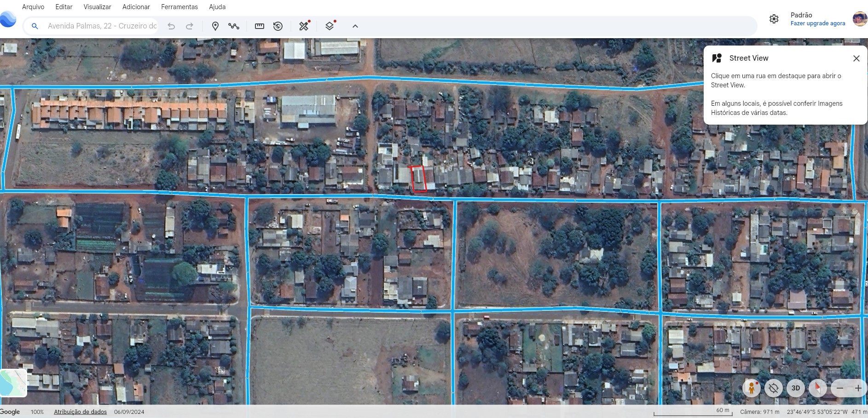Click the 100% loading indicator
Viewport: 868px width, 418px height.
pyautogui.click(x=37, y=412)
